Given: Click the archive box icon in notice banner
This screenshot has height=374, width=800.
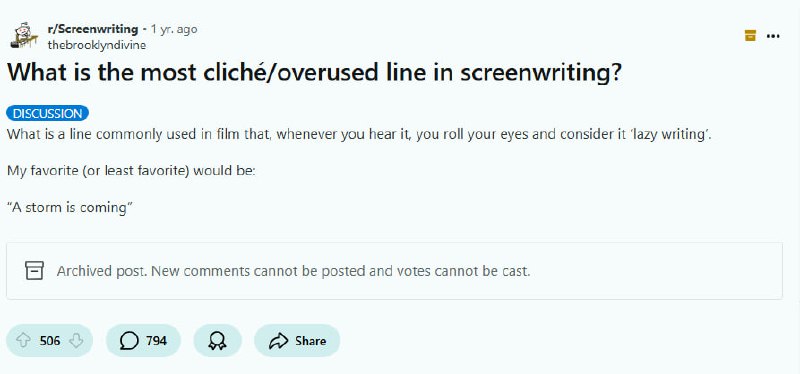Looking at the screenshot, I should click(34, 270).
